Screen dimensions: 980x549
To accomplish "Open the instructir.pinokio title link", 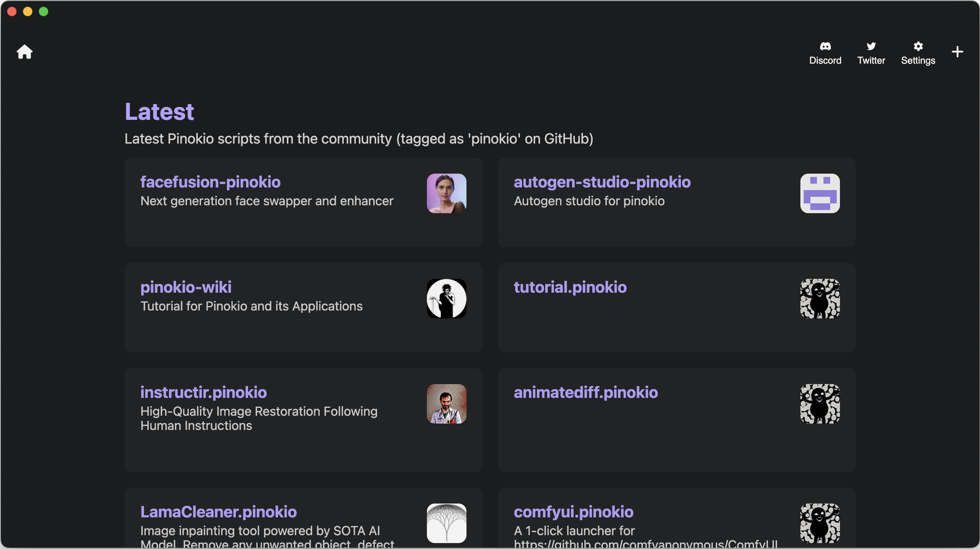I will (x=203, y=393).
